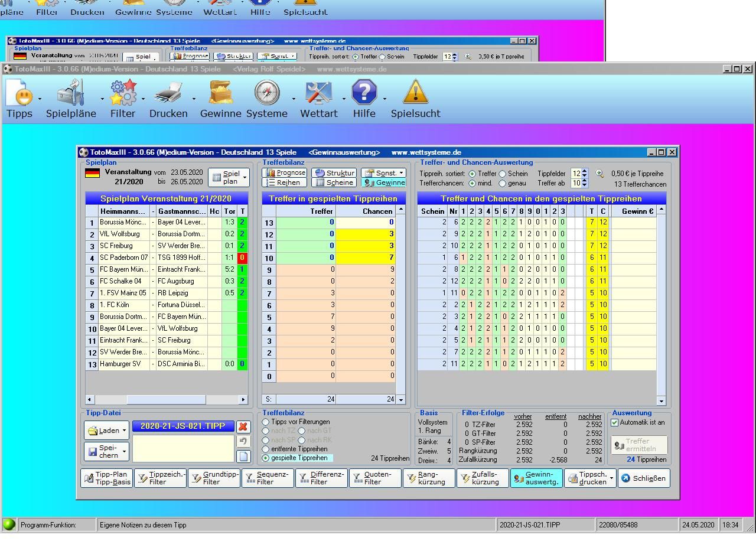
Task: Open the Spielsucht warning triangle icon
Action: click(x=415, y=93)
